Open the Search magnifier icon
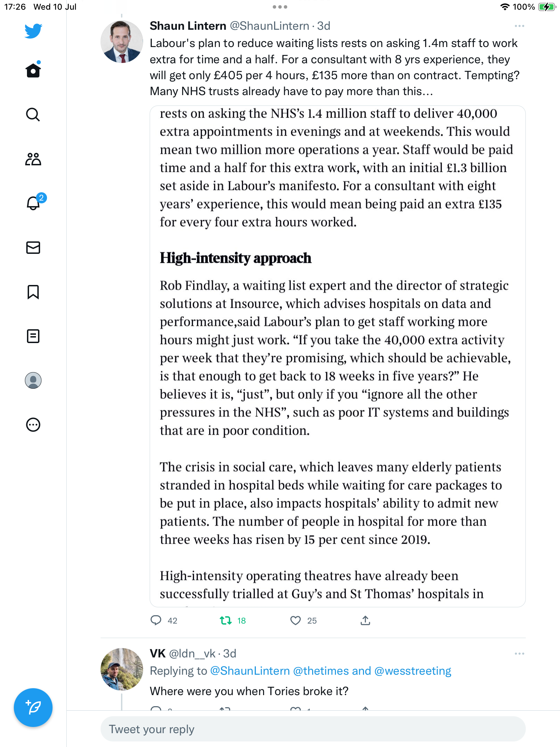Viewport: 560px width, 747px height. 33,114
